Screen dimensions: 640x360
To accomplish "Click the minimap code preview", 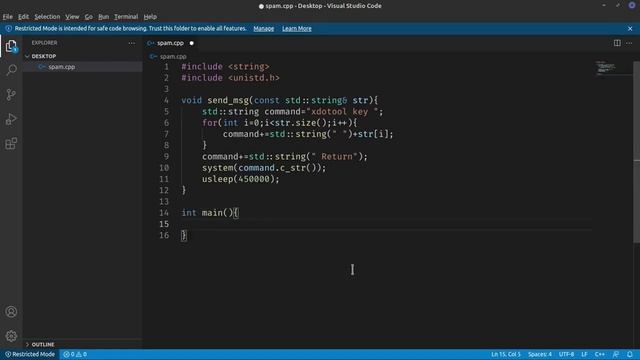I will point(606,67).
